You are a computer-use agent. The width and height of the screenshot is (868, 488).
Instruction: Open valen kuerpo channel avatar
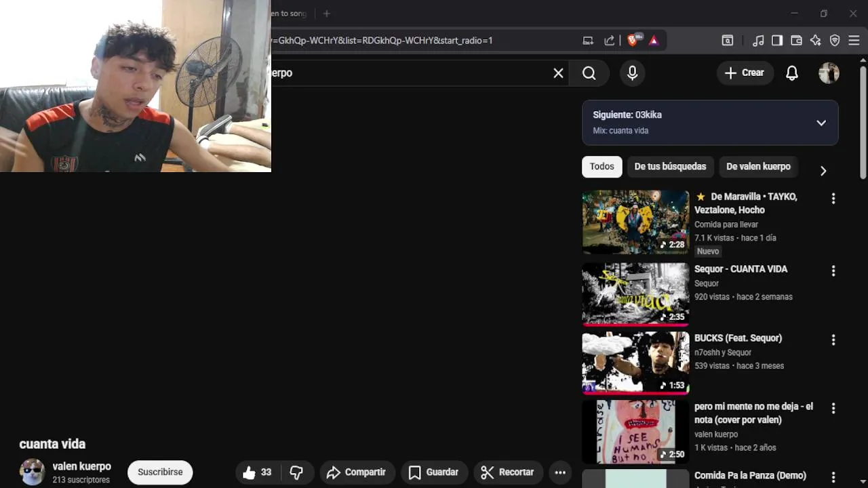[32, 472]
